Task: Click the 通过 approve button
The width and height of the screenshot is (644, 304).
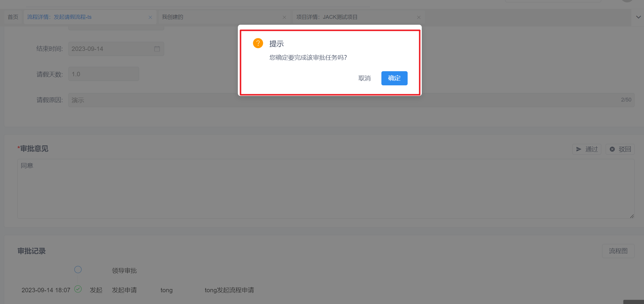Action: (x=587, y=149)
